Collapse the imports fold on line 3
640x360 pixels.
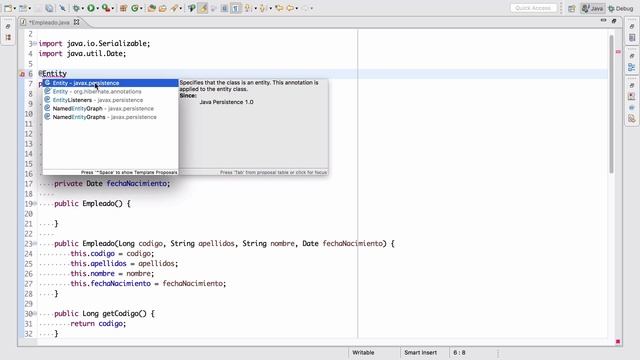[x=35, y=43]
